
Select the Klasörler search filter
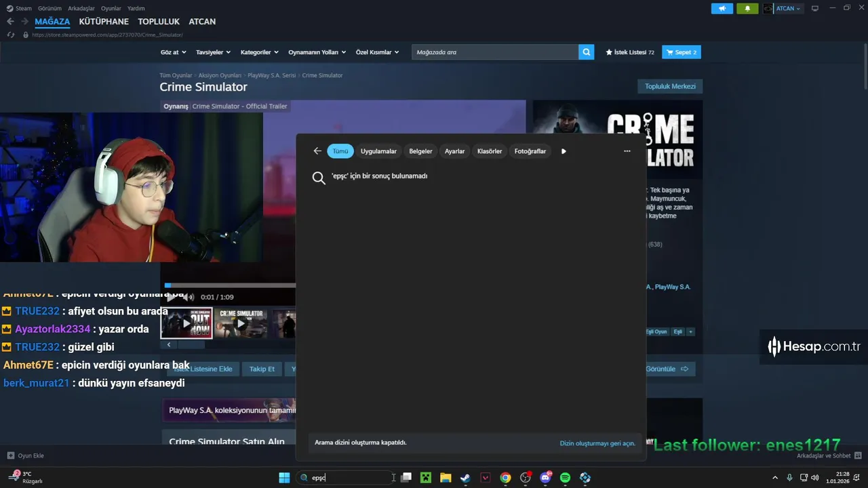490,151
